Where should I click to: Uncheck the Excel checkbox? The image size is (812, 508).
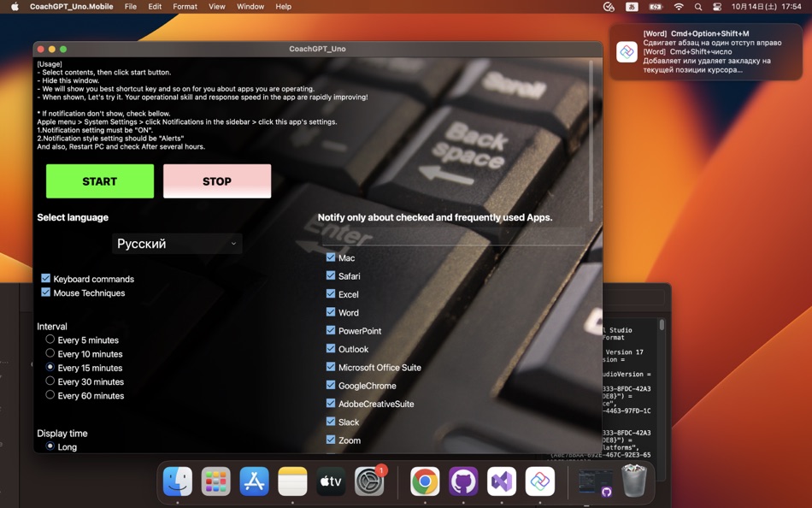(x=331, y=293)
